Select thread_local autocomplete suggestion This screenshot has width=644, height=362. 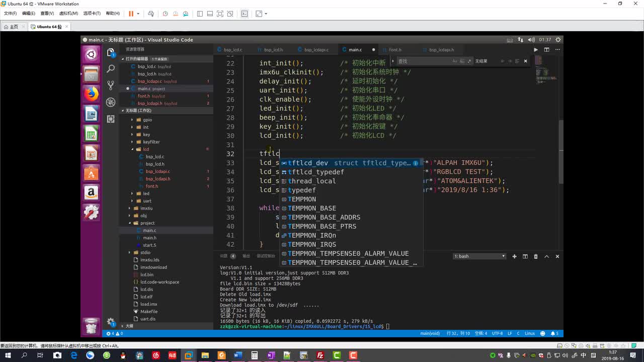(x=351, y=181)
